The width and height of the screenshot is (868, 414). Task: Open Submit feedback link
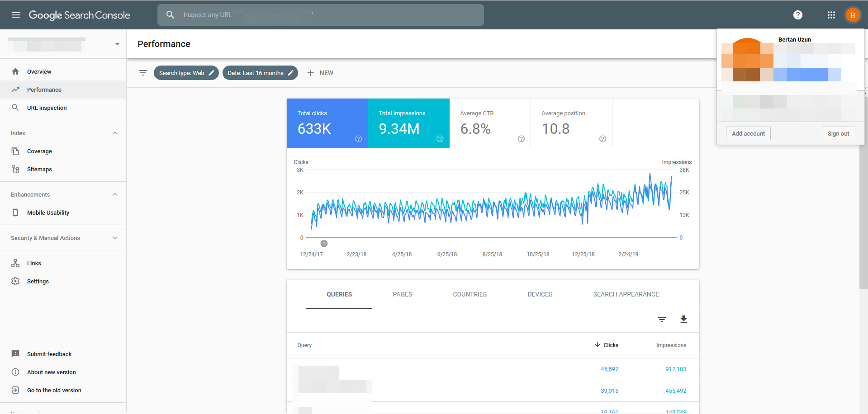49,354
